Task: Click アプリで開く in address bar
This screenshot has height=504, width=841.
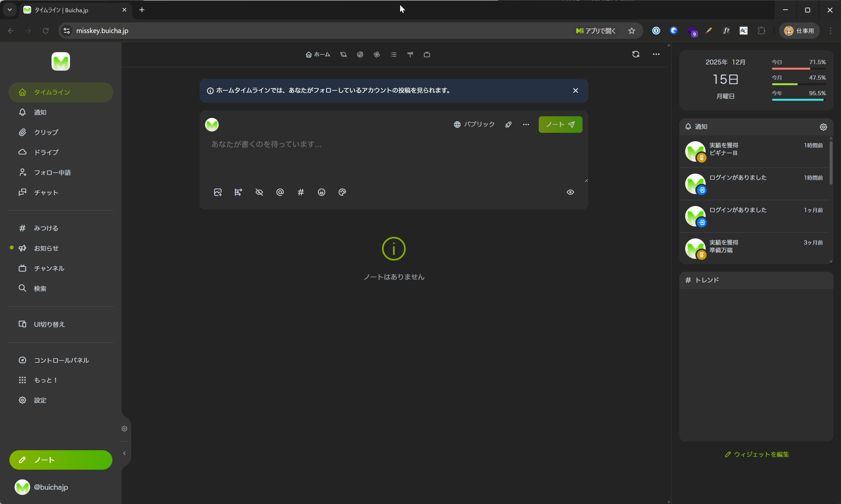Action: click(x=596, y=31)
